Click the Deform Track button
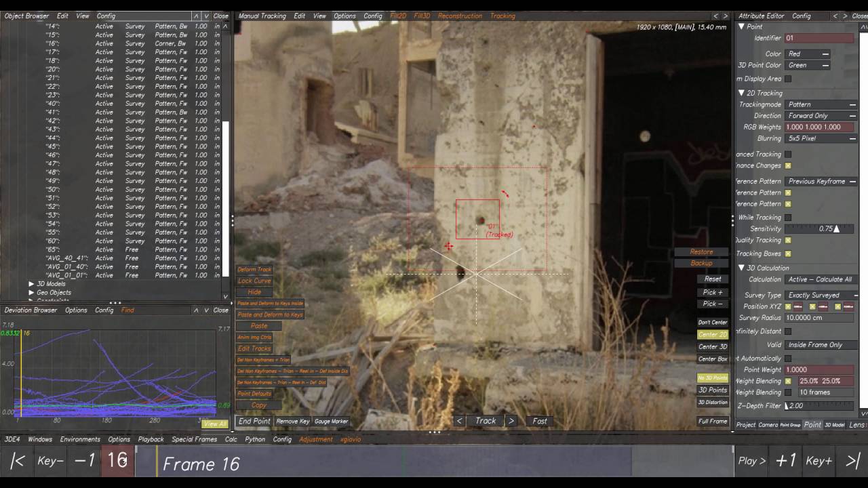Screen dimensions: 868x488 pyautogui.click(x=254, y=270)
